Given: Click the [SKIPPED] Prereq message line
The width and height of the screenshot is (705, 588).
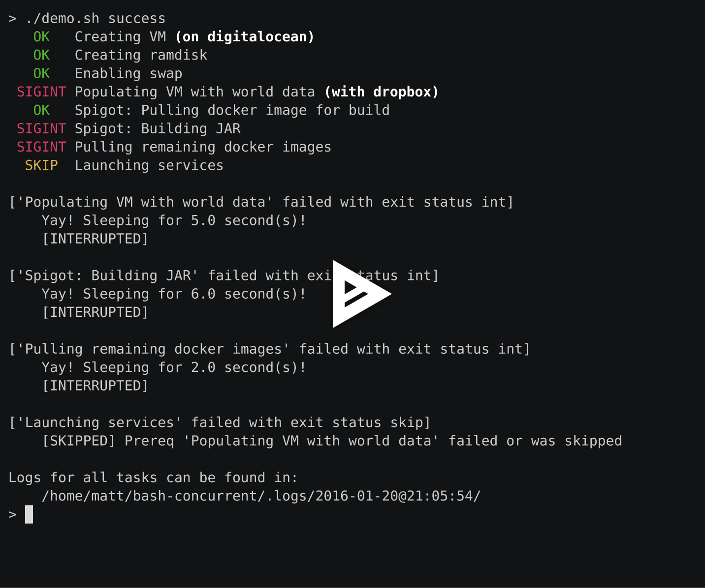Looking at the screenshot, I should click(332, 441).
